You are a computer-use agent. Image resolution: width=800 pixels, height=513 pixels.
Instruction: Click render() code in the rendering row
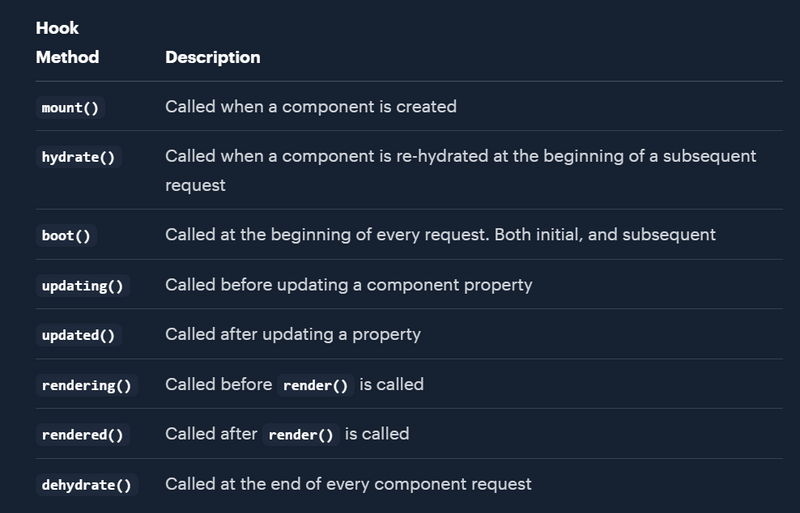(x=315, y=385)
